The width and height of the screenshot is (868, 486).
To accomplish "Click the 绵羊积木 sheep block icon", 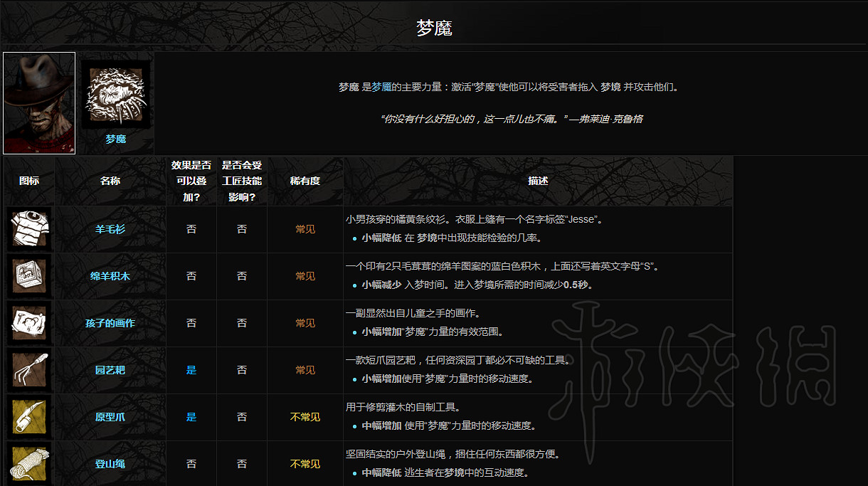I will (x=28, y=276).
